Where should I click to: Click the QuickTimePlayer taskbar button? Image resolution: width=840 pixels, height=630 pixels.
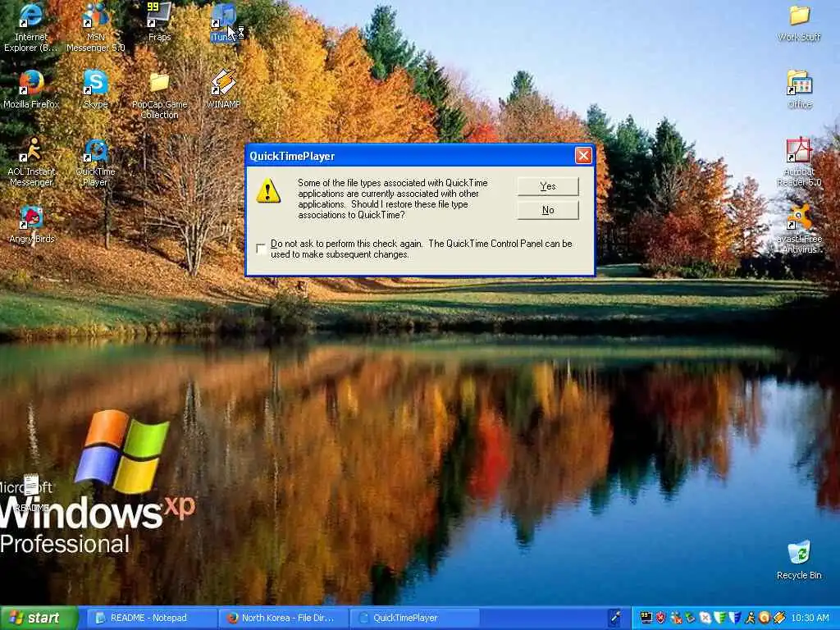pos(413,618)
